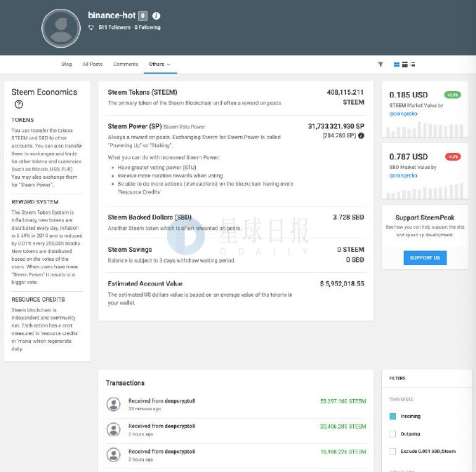This screenshot has width=476, height=472.
Task: Open deepcrypto8 in the 53,297.160 STEEM row
Action: (x=180, y=401)
